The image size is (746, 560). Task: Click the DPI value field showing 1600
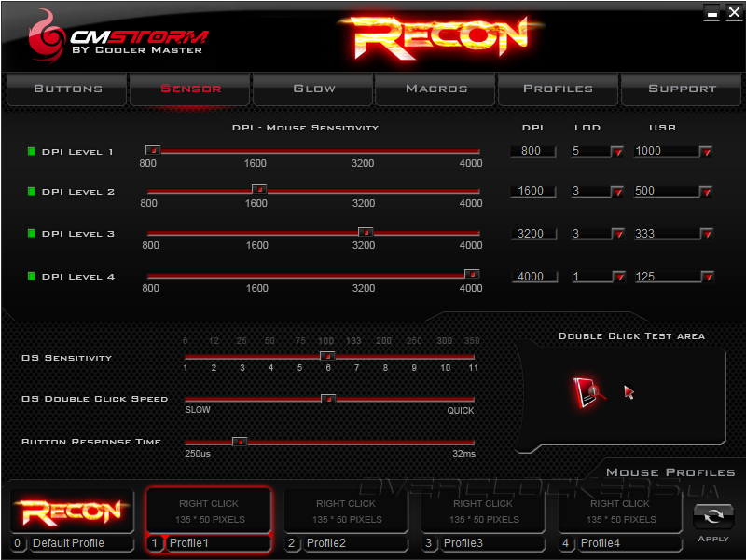pos(532,191)
